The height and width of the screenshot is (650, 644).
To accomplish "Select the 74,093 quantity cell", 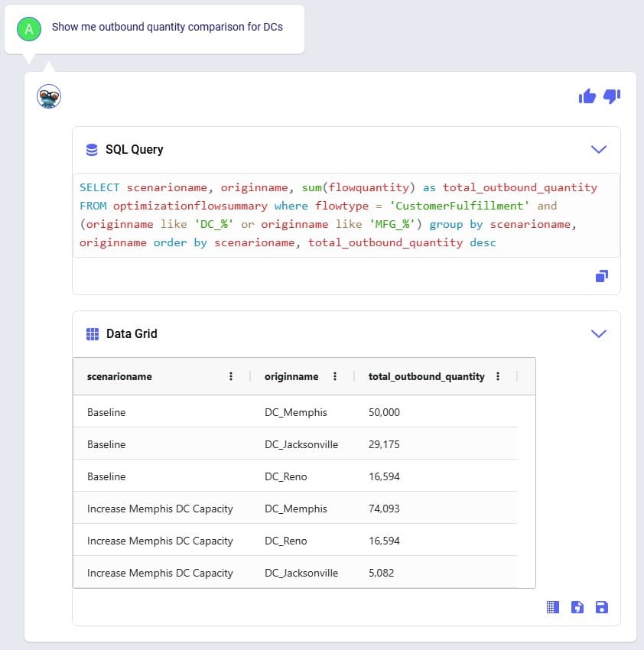I will 384,509.
